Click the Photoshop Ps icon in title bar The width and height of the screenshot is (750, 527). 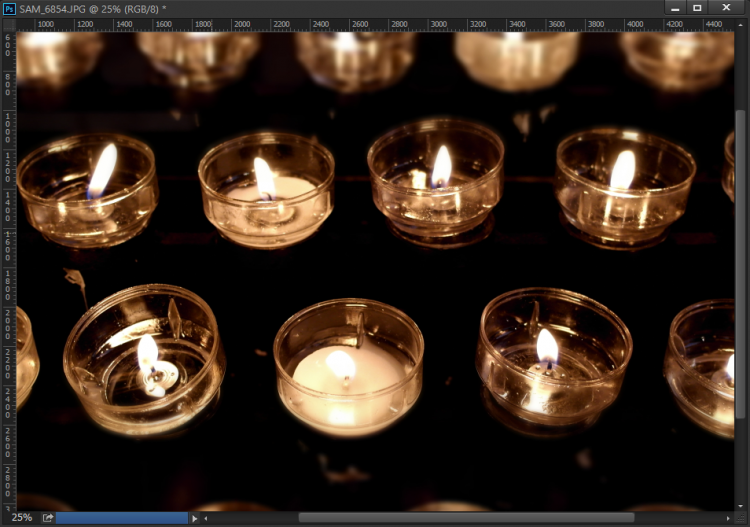(9, 8)
